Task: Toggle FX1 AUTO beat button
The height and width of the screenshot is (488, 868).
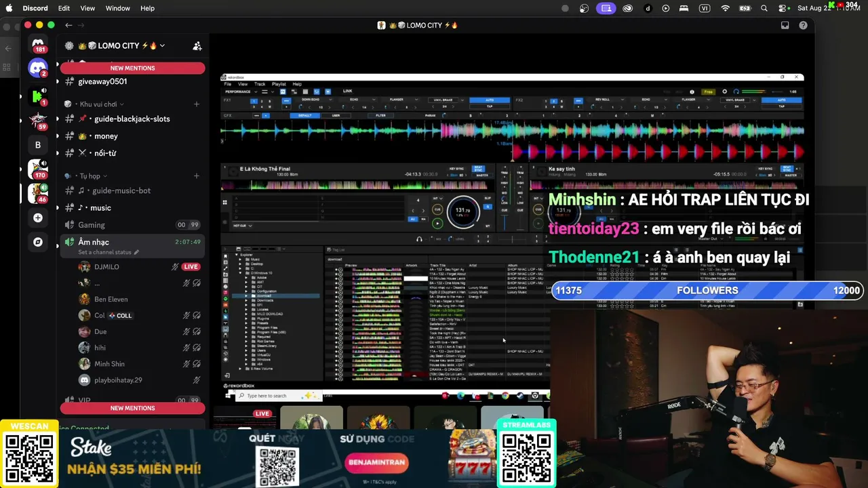Action: [x=490, y=100]
